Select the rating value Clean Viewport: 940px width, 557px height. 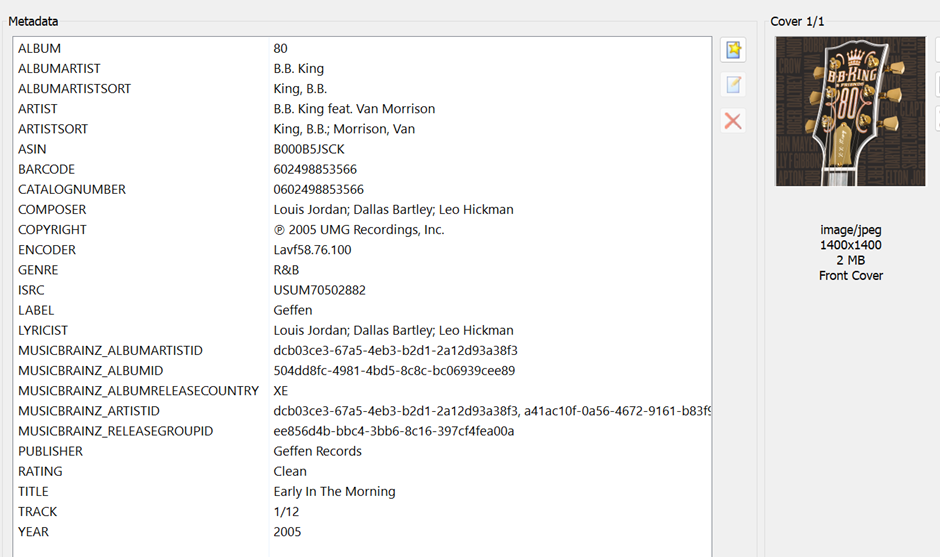290,472
